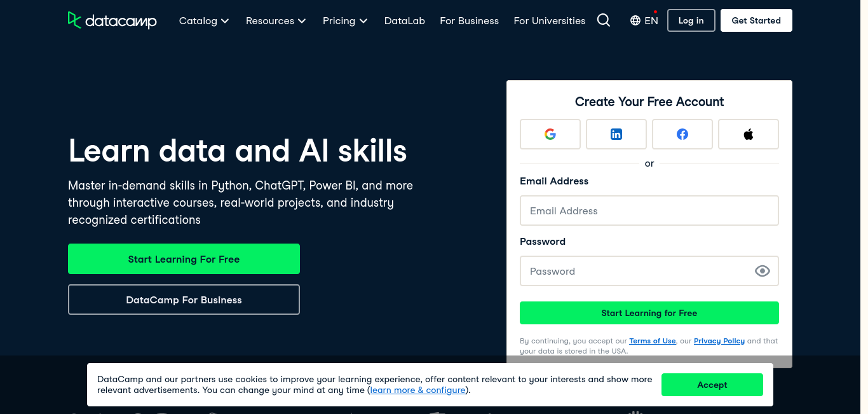
Task: Expand the Catalog dropdown menu
Action: [x=204, y=20]
